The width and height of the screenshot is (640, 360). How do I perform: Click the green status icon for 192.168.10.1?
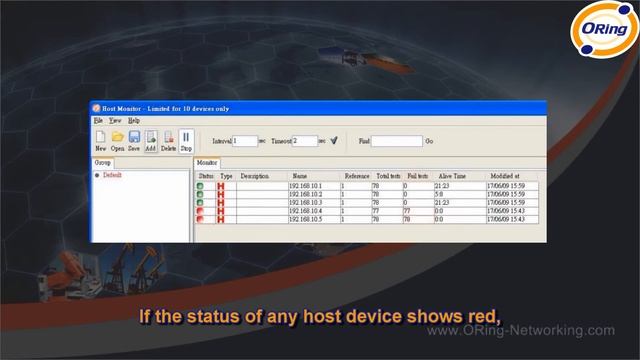pos(200,186)
